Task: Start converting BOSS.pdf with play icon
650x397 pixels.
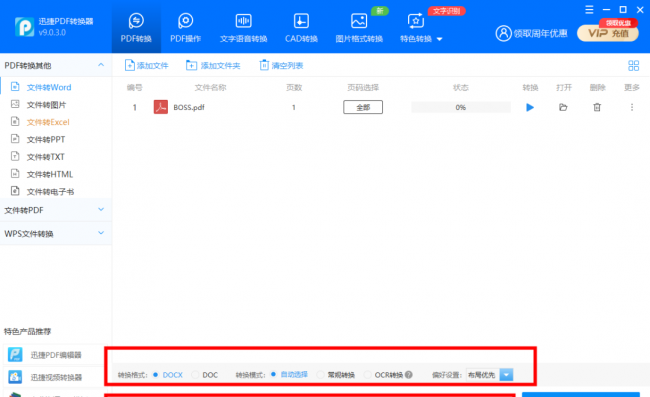Action: tap(530, 107)
